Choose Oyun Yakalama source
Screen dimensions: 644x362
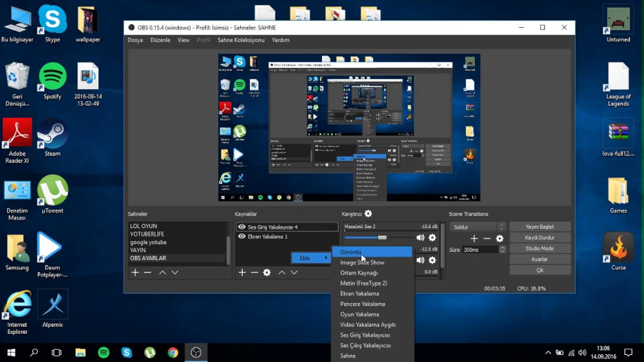pyautogui.click(x=372, y=314)
